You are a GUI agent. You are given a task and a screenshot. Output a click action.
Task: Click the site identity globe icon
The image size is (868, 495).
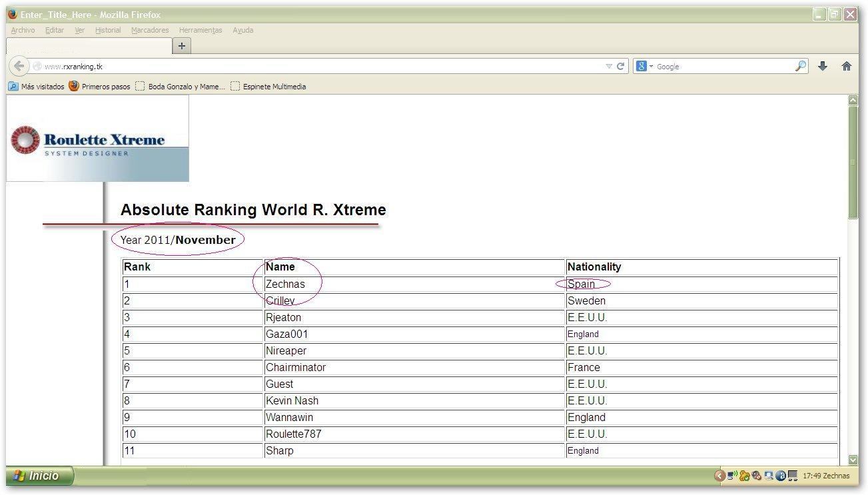(x=37, y=66)
